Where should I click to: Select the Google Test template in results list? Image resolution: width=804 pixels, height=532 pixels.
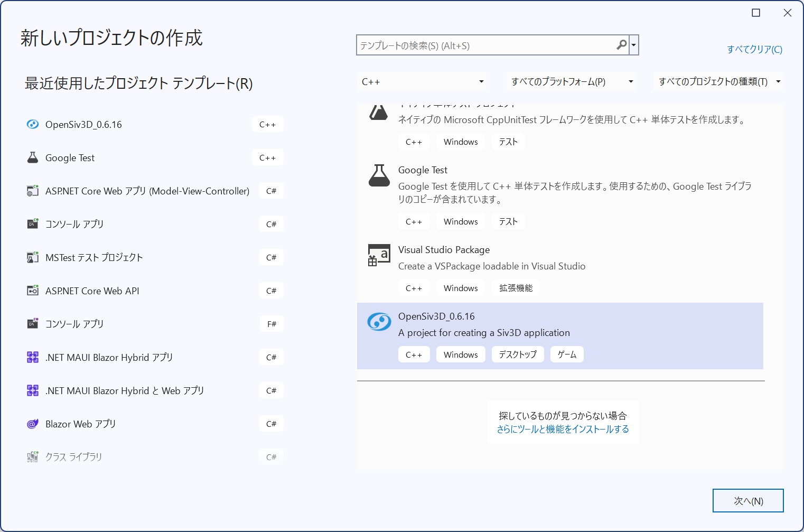click(x=560, y=185)
